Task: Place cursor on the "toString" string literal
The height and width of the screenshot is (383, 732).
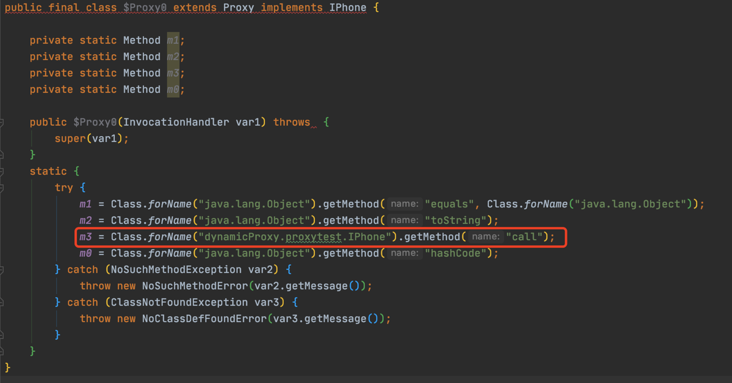Action: point(455,220)
